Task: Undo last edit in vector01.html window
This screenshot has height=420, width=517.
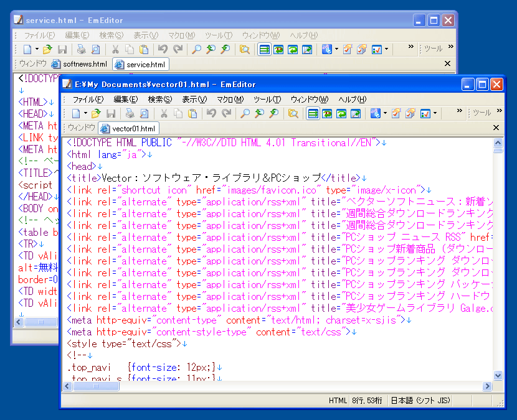Action: [211, 114]
